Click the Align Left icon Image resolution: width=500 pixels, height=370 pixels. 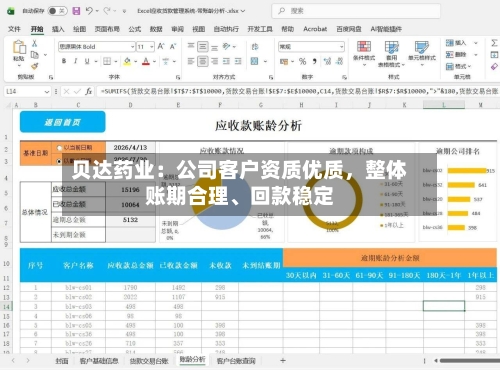[191, 61]
